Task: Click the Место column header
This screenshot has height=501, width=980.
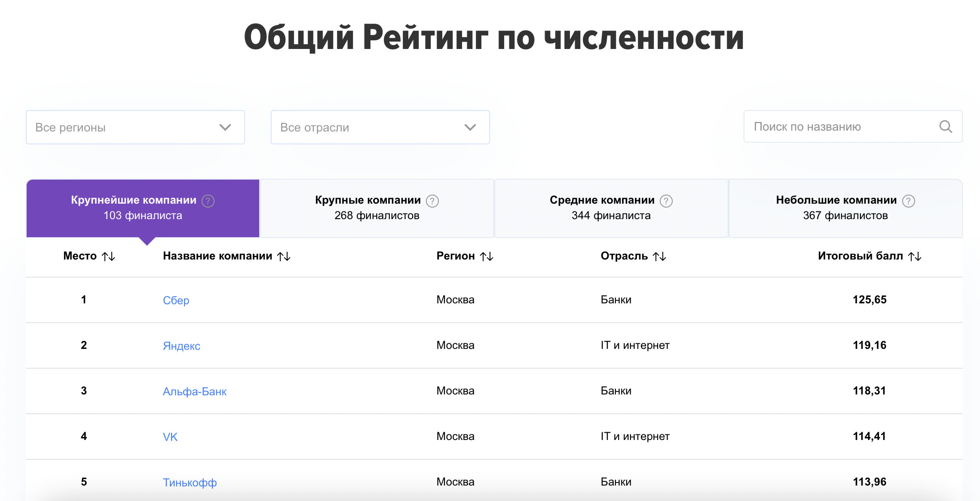Action: point(80,256)
